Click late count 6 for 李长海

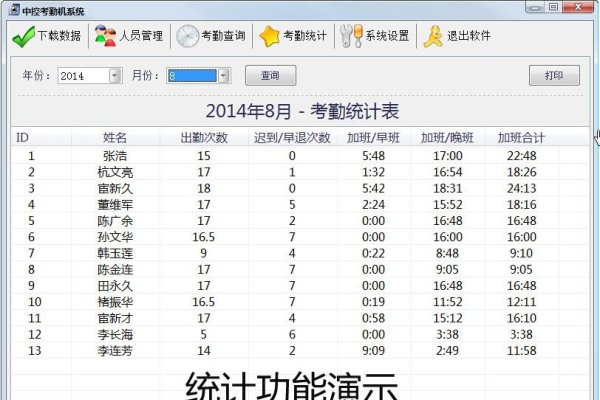292,335
